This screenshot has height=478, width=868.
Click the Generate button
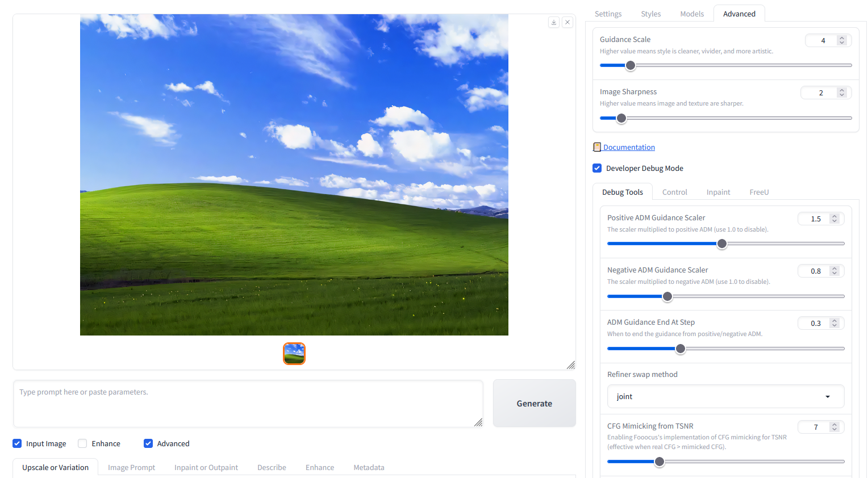[x=535, y=403]
